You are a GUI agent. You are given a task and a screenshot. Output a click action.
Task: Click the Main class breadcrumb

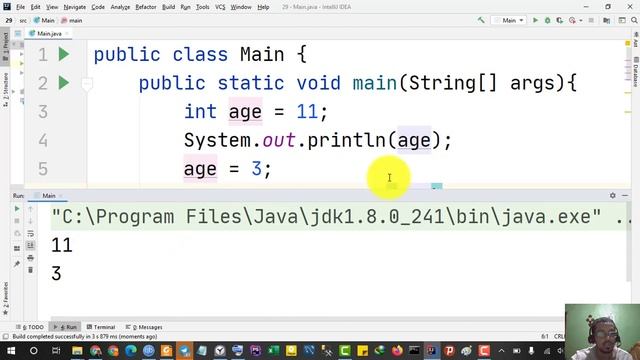[44, 20]
